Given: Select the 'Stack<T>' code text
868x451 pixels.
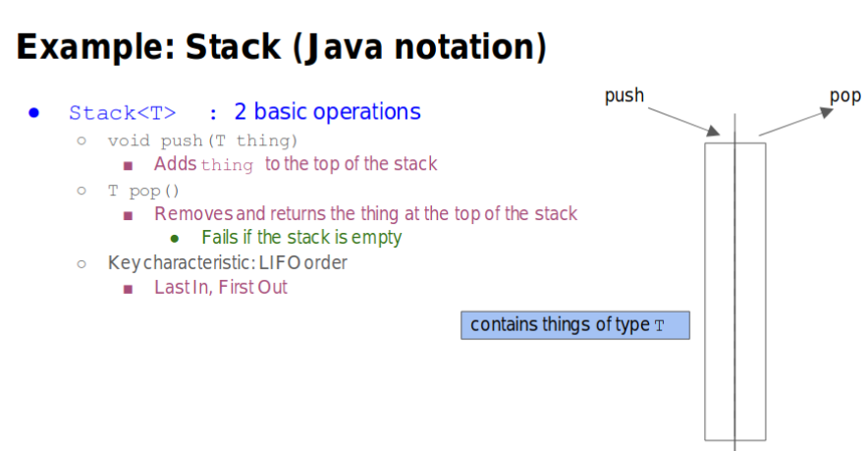Looking at the screenshot, I should pyautogui.click(x=123, y=113).
